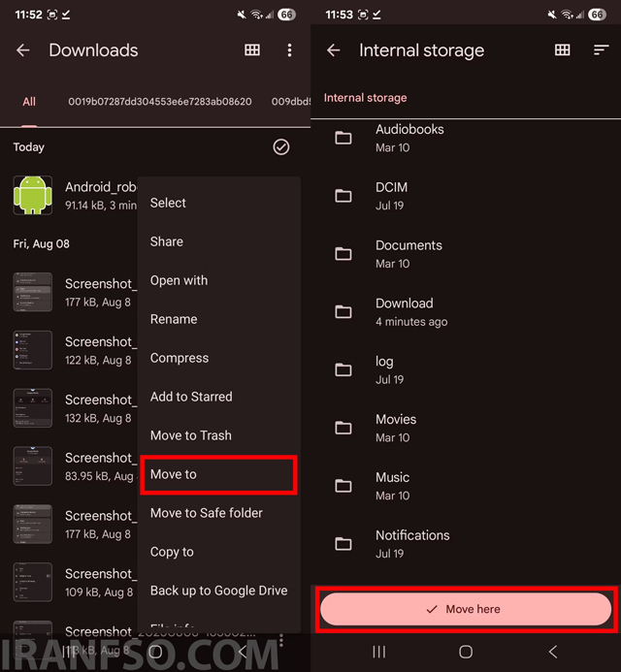Pick the Move to menu entry

(x=218, y=474)
